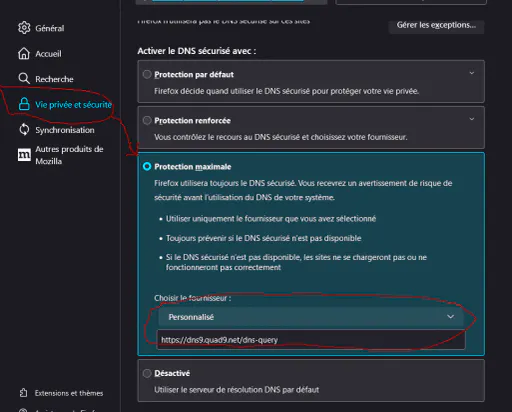
Task: Open the Synchronisation arrows icon
Action: [x=24, y=130]
